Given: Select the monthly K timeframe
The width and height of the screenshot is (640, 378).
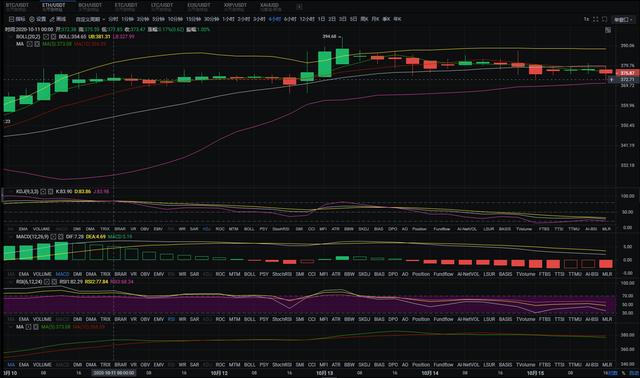Looking at the screenshot, I should pyautogui.click(x=375, y=19).
